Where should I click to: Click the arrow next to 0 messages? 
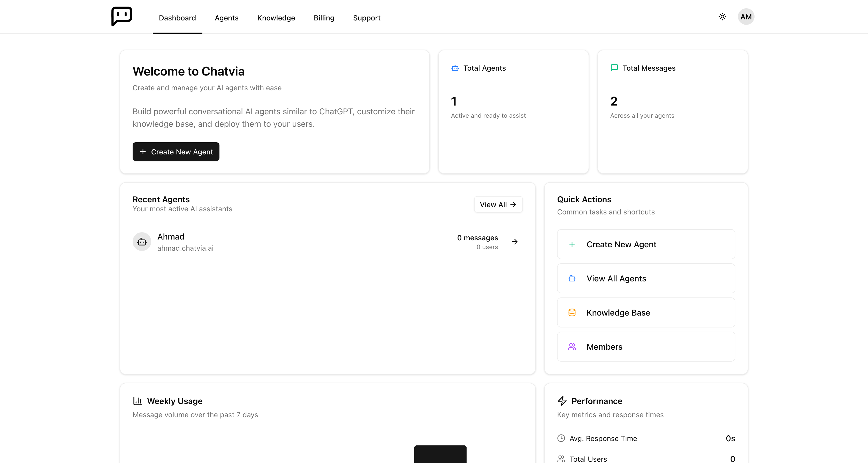tap(515, 241)
